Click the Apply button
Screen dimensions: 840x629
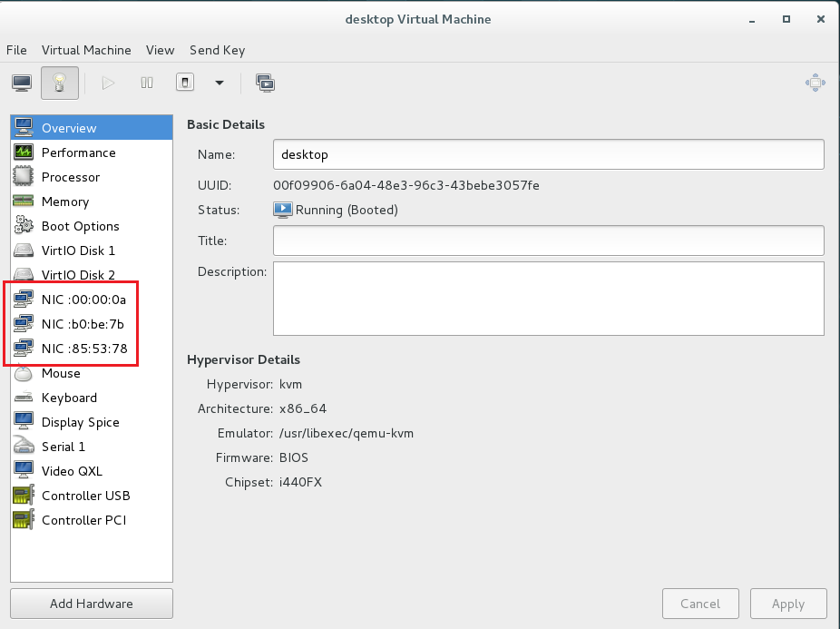tap(788, 604)
